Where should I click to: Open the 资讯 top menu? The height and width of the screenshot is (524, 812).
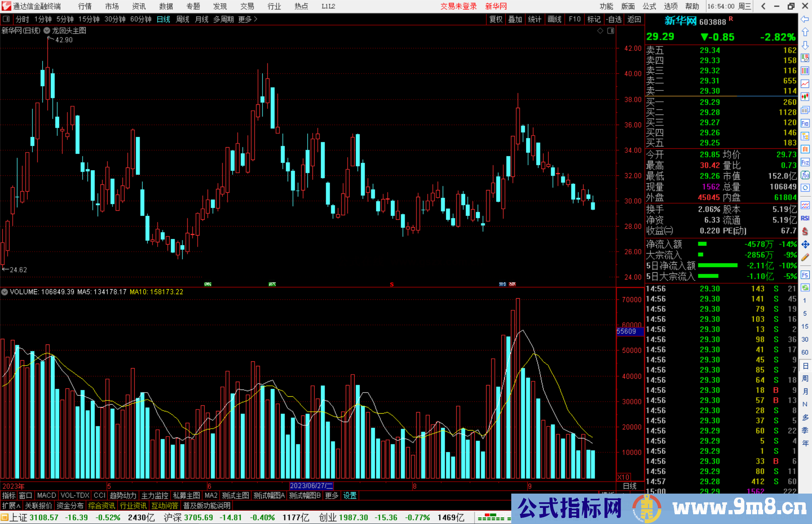139,6
